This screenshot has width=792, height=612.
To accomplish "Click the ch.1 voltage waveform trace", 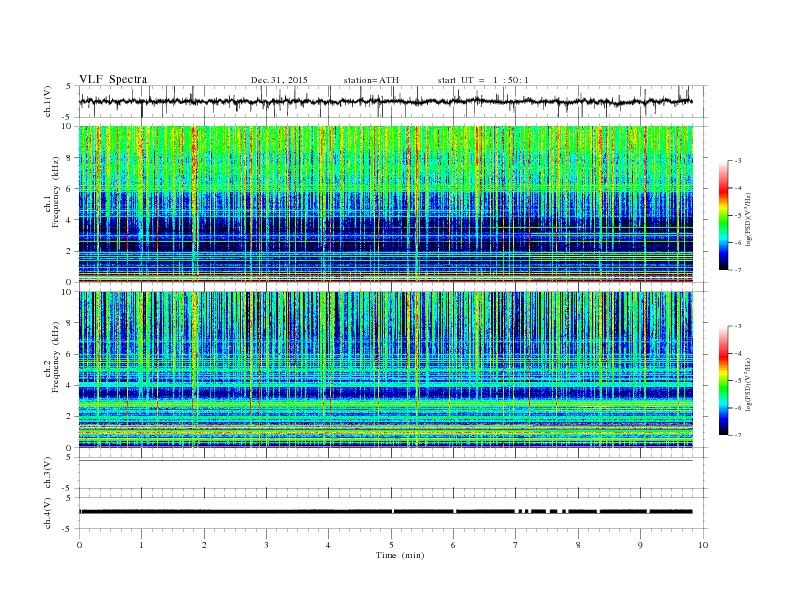I will tap(385, 101).
